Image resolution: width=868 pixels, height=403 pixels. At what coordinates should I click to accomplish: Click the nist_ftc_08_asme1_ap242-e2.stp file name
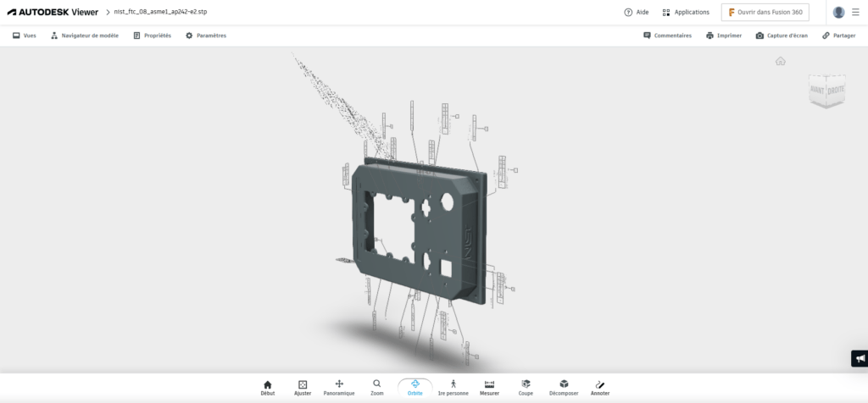coord(160,12)
